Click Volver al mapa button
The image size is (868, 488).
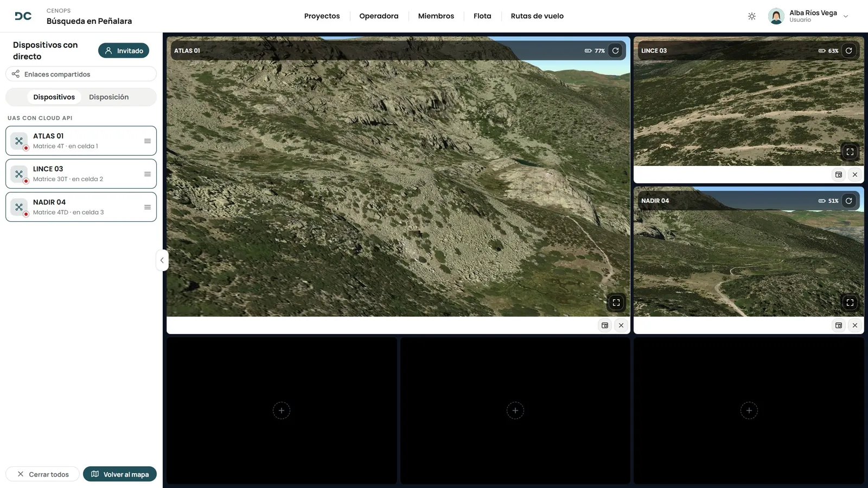pos(120,474)
